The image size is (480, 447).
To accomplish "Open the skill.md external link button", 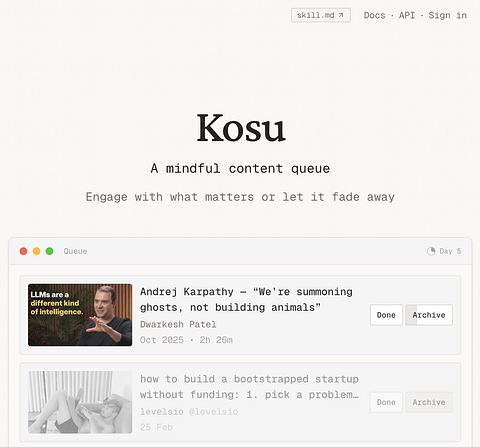I will point(321,15).
